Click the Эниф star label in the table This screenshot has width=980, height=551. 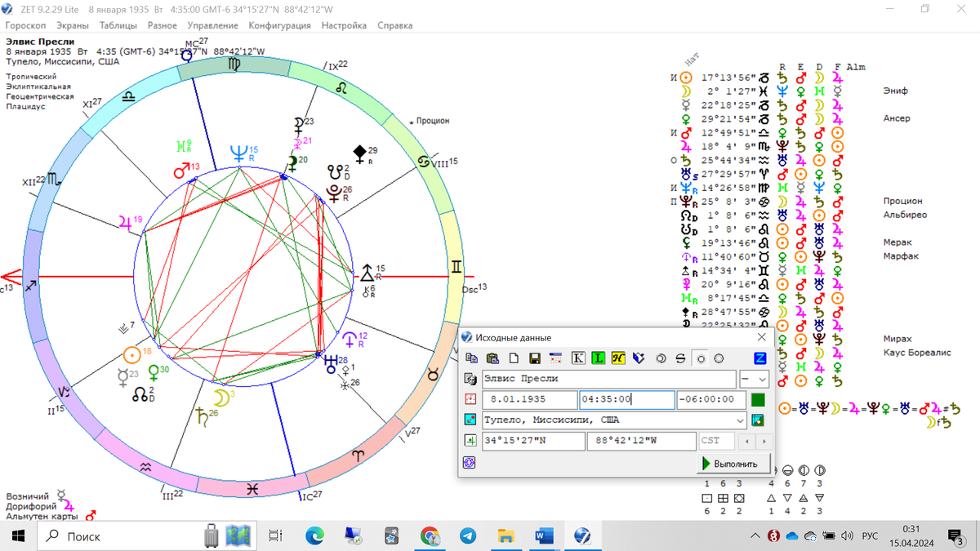(x=896, y=91)
